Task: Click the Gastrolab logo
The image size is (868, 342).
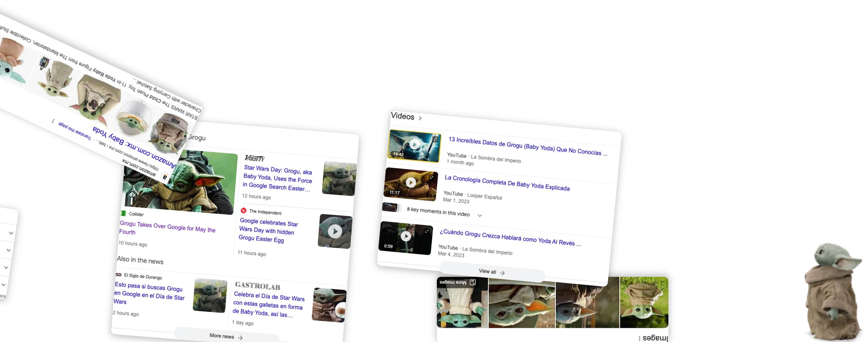Action: click(257, 286)
